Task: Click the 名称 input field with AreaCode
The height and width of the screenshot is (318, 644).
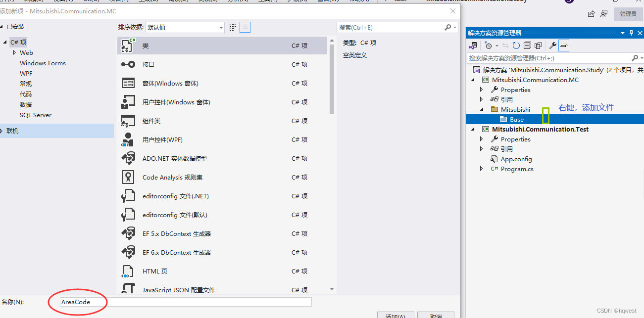Action: (x=185, y=302)
